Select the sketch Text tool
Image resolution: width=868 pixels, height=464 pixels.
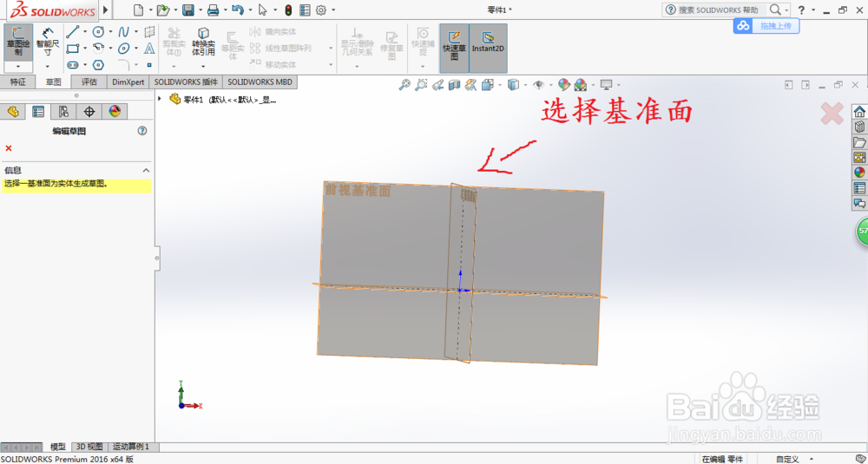(x=149, y=49)
